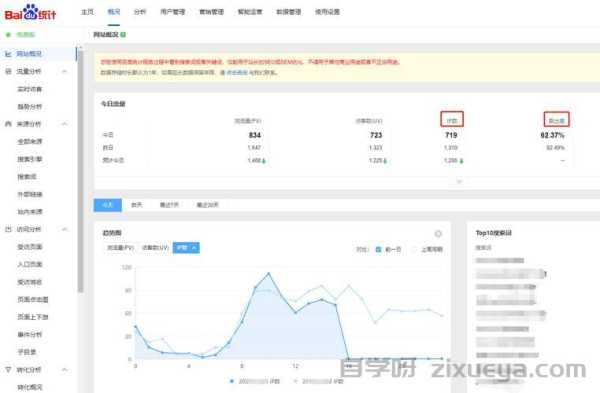Open 受访域名 in the sidebar
Screen dimensions: 600x393
point(30,282)
